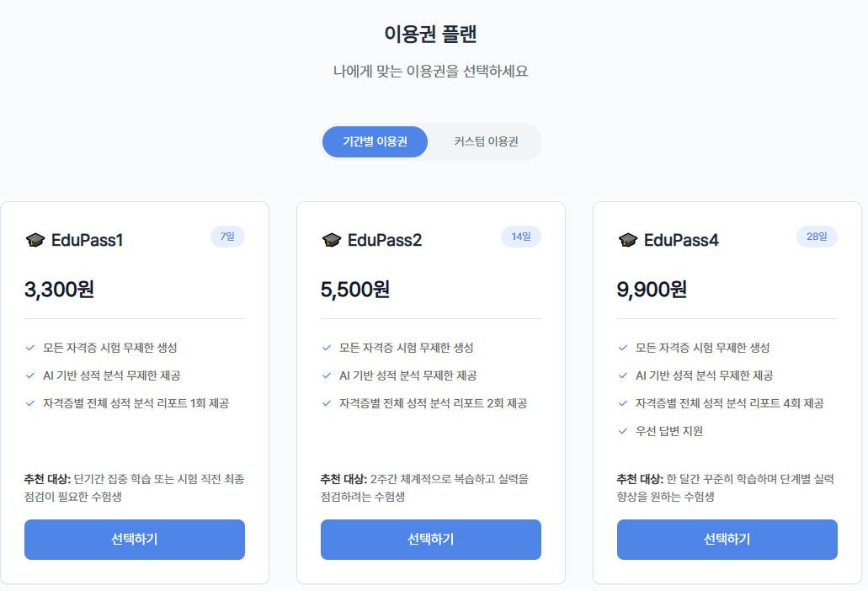This screenshot has width=868, height=591.
Task: Click the EduPass2 plan title
Action: pos(385,241)
